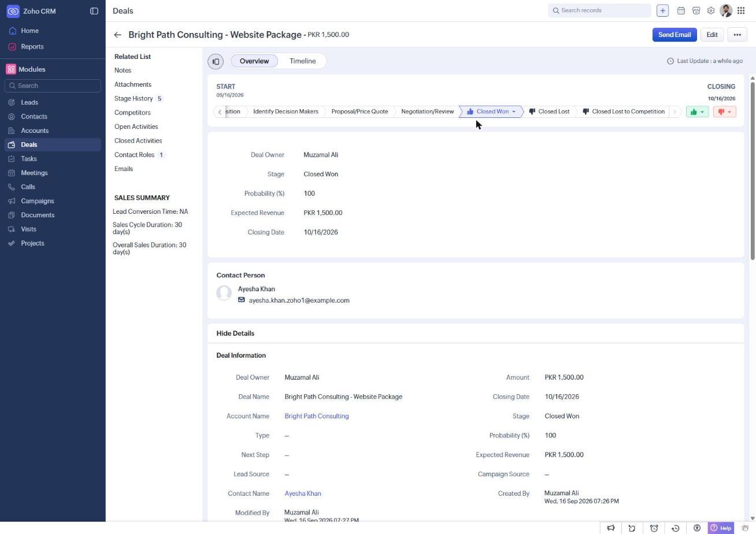The image size is (756, 534).
Task: Open the red thumbs-down lost dropdown
Action: (x=725, y=112)
